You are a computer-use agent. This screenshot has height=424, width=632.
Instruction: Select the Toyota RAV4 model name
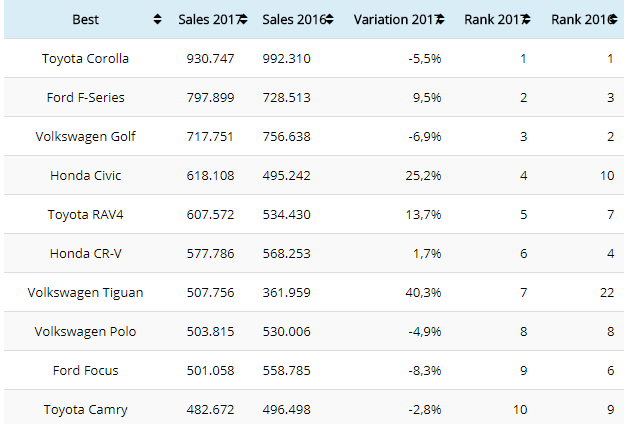(85, 214)
